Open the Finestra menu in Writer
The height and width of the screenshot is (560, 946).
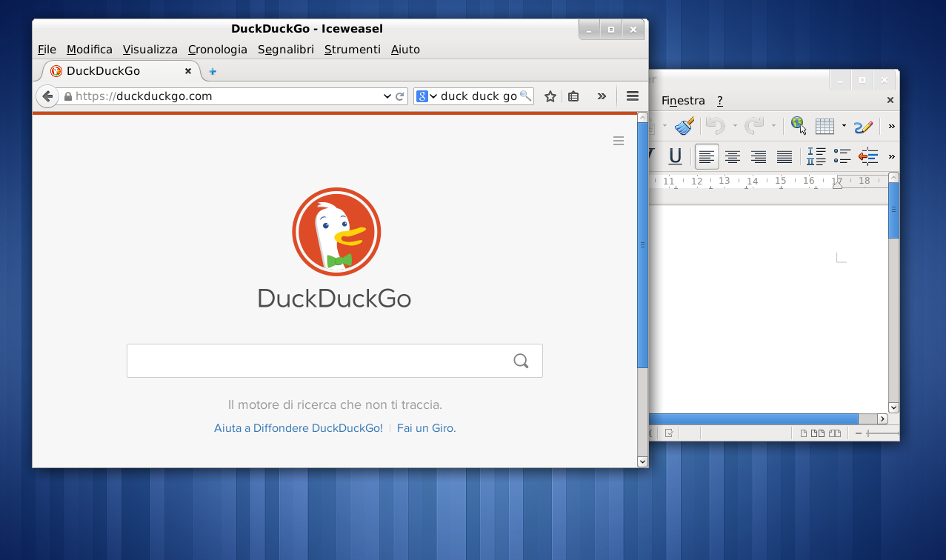pos(683,101)
